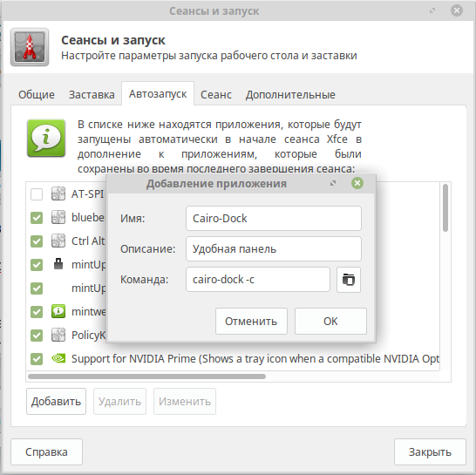Click the PolicyKit gear entry icon
This screenshot has height=475, width=476.
click(x=58, y=335)
